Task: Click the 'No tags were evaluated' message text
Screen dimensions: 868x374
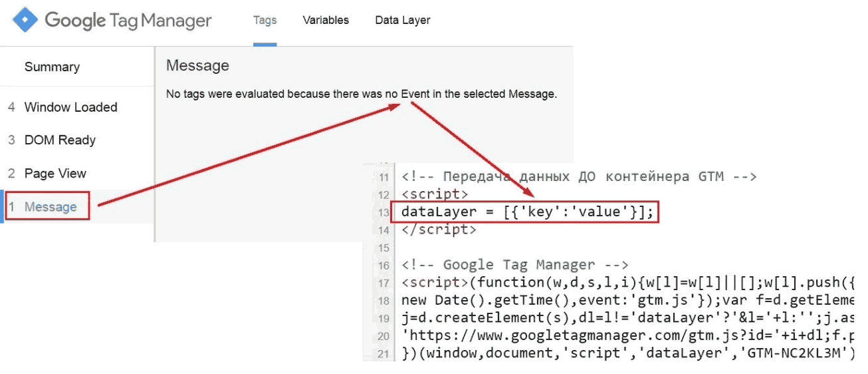Action: pyautogui.click(x=362, y=94)
